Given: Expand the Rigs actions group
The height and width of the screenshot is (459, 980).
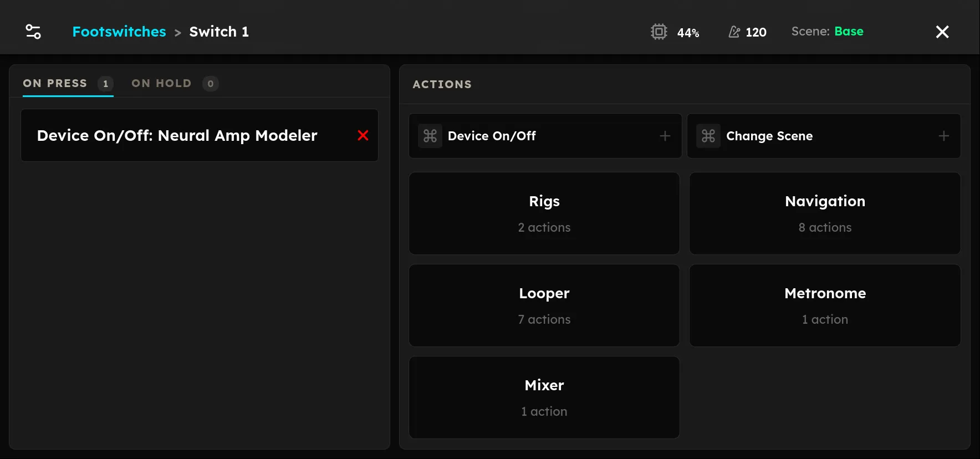Looking at the screenshot, I should click(x=544, y=213).
